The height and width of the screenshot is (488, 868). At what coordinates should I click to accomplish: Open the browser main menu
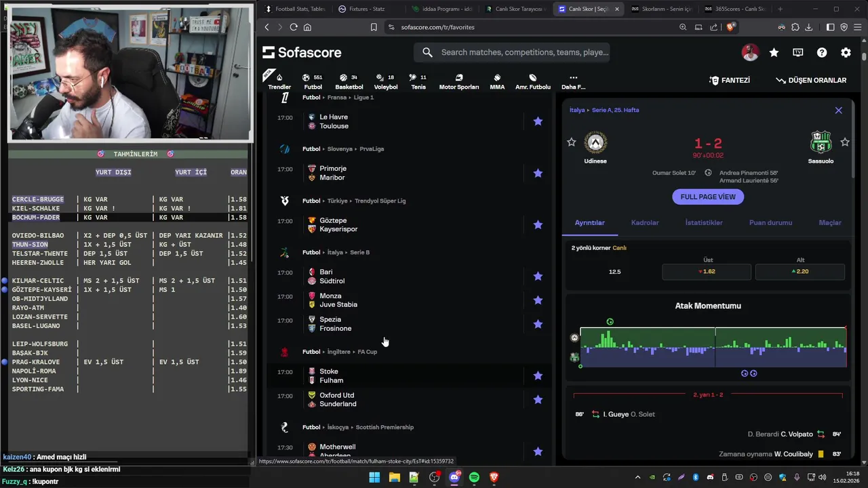tap(858, 27)
